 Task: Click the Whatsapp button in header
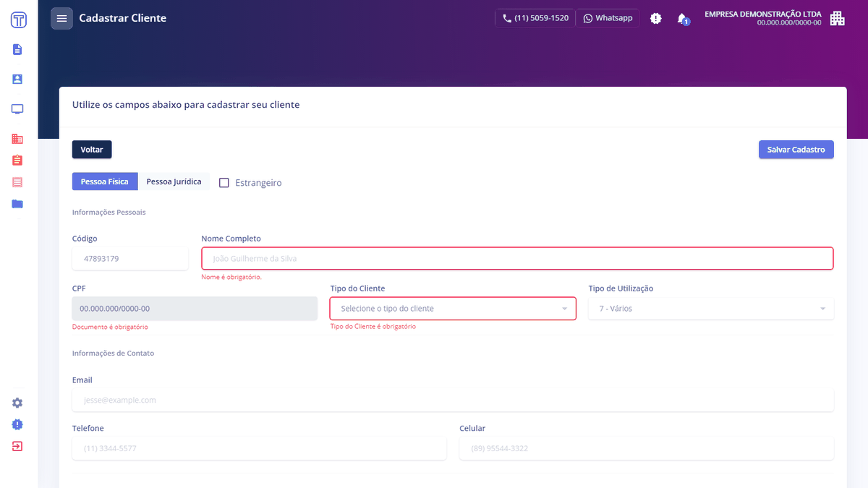(608, 18)
